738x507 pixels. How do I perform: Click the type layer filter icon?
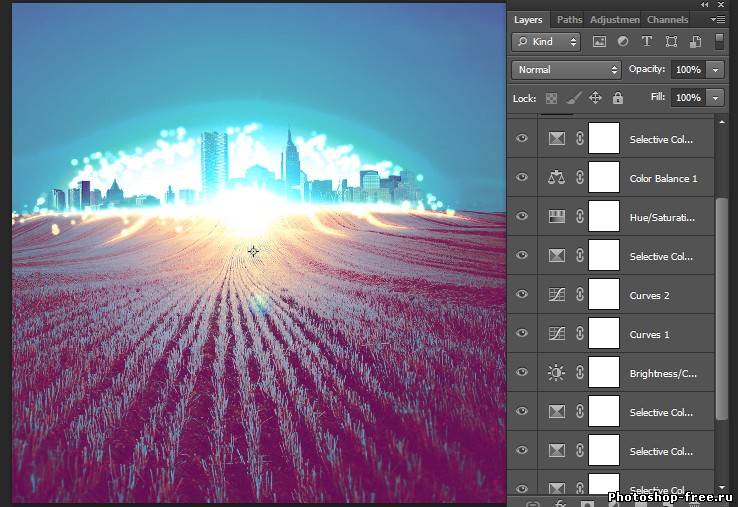pos(647,42)
